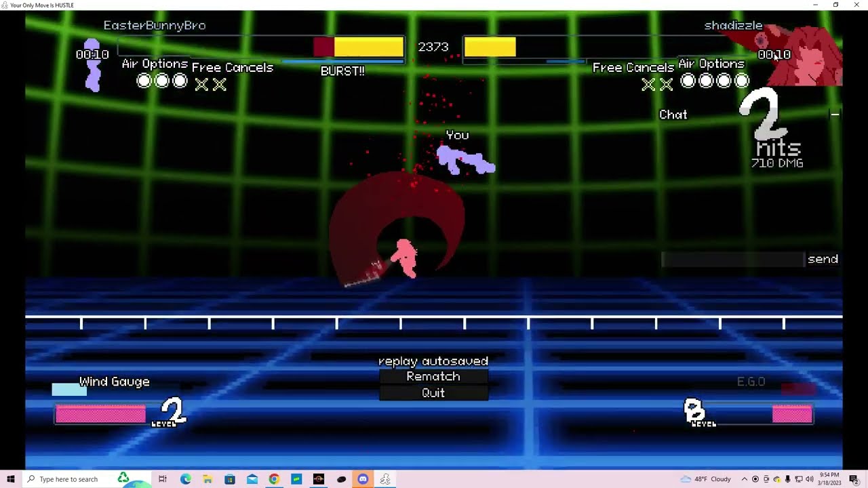Image resolution: width=868 pixels, height=488 pixels.
Task: Open Mail app from the taskbar
Action: (252, 479)
